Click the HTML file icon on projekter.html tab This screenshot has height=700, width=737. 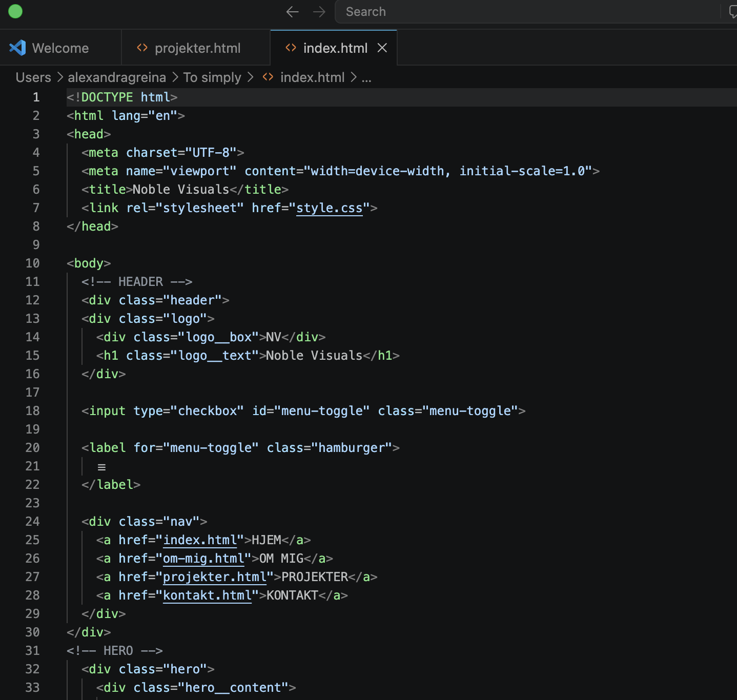(x=142, y=48)
